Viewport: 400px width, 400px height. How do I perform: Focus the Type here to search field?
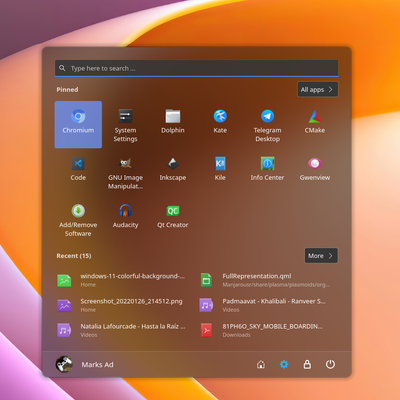(x=197, y=68)
